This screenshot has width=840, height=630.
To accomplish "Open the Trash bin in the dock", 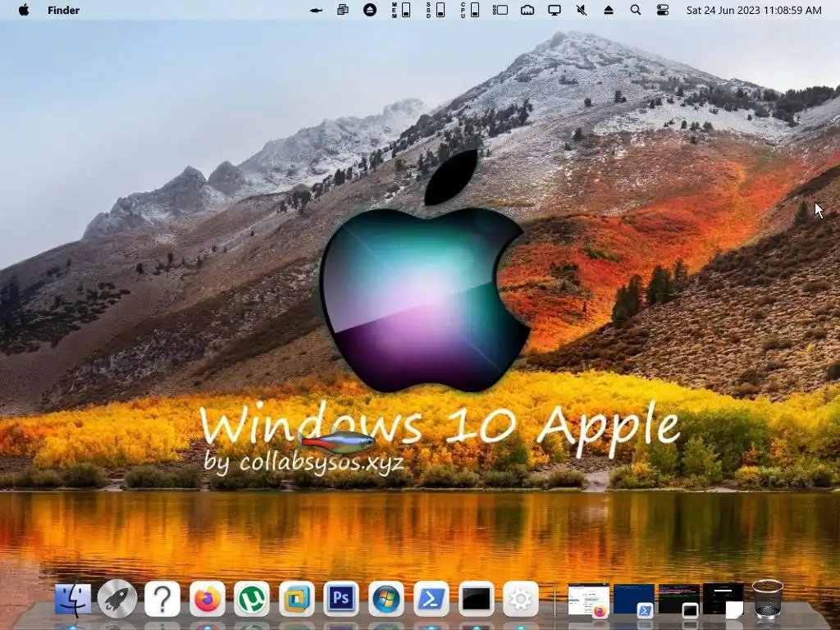I will click(x=768, y=599).
